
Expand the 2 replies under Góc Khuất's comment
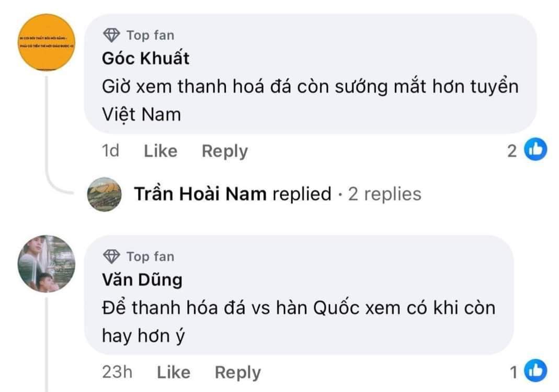[x=384, y=194]
